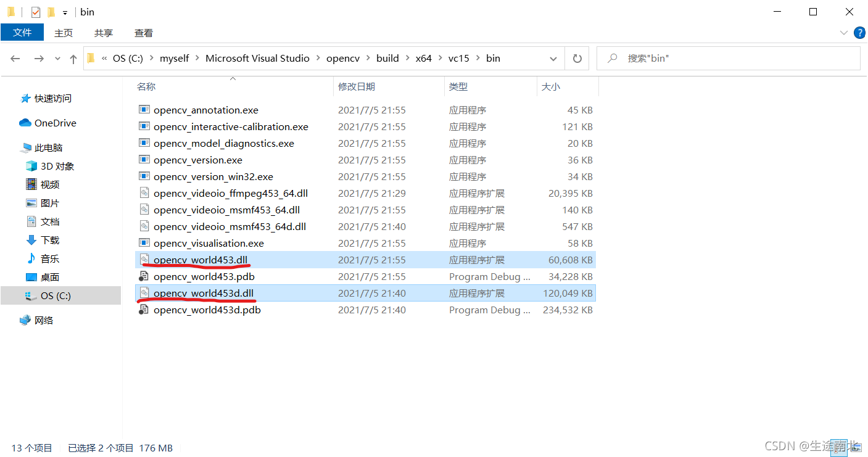Select opencv_world453.dll file icon
Viewport: 868px width, 457px height.
coord(144,260)
